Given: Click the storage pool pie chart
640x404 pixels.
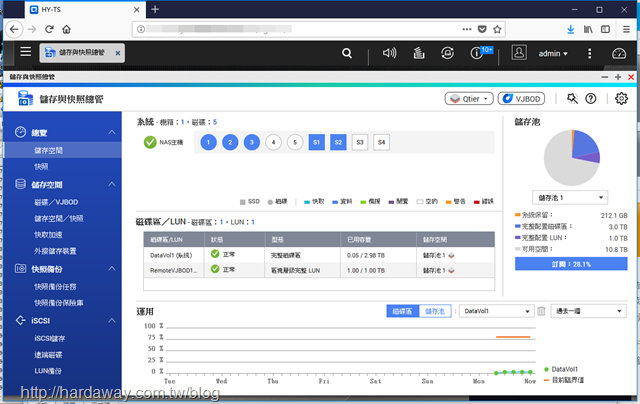Looking at the screenshot, I should 572,158.
